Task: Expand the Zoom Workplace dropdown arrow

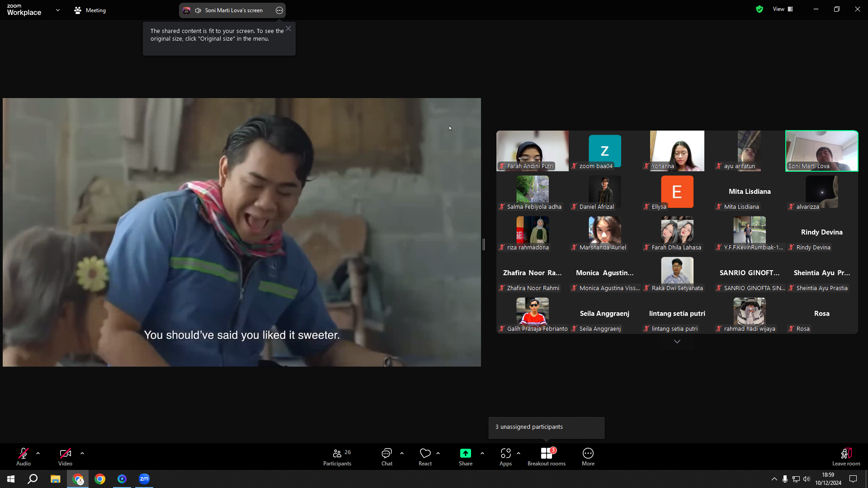Action: pyautogui.click(x=58, y=10)
